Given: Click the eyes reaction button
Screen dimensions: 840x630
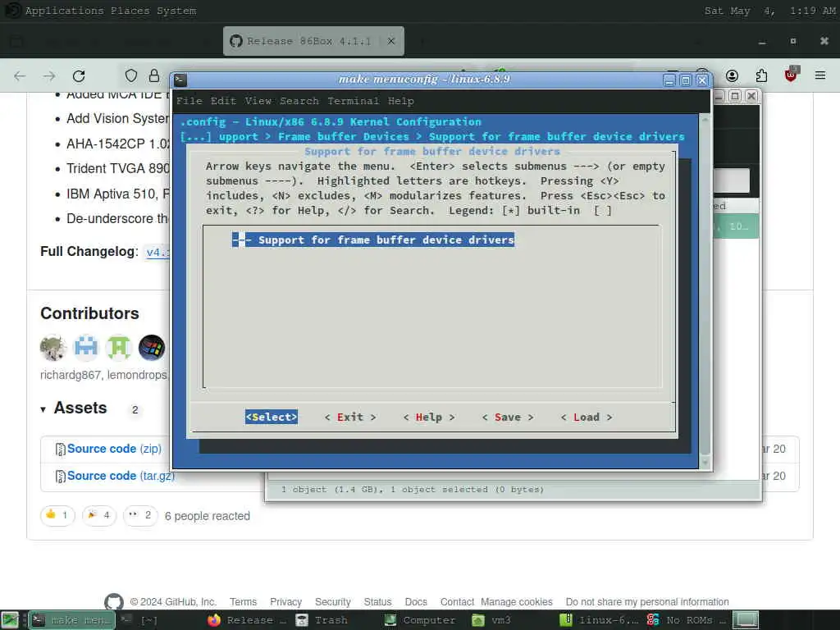Looking at the screenshot, I should [x=140, y=515].
